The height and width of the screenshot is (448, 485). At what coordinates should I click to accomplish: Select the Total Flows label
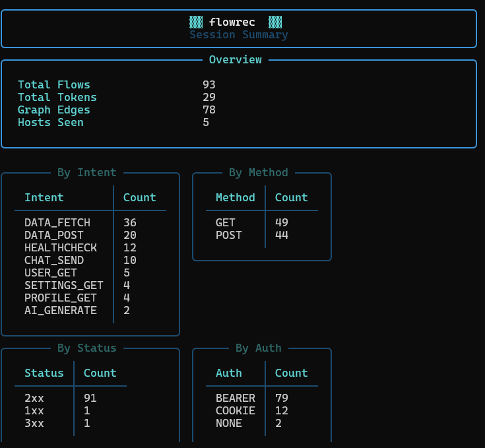54,84
